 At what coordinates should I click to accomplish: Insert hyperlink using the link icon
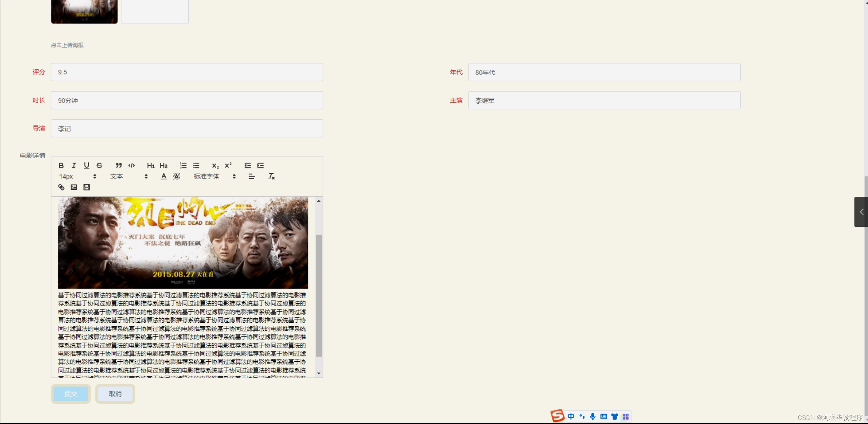pos(61,187)
